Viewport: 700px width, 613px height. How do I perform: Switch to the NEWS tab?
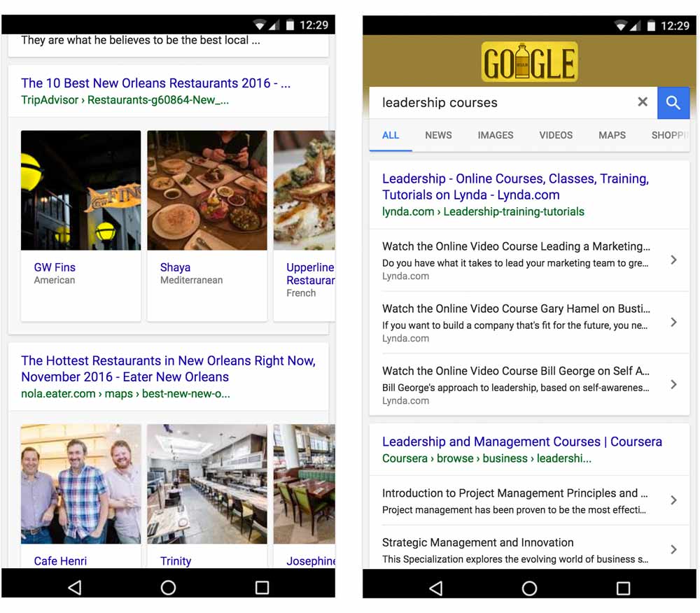pos(438,135)
